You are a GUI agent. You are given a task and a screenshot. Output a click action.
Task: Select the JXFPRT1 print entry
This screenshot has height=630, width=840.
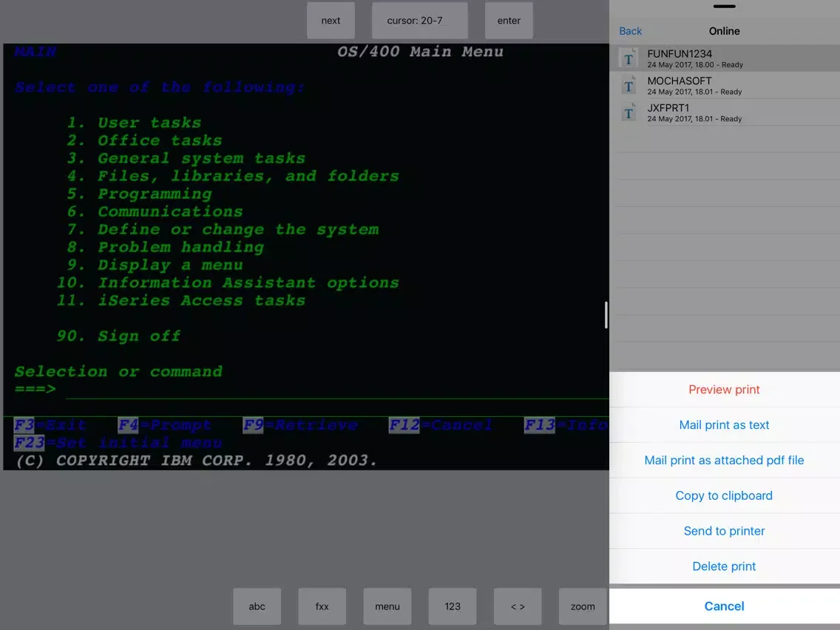(x=725, y=112)
